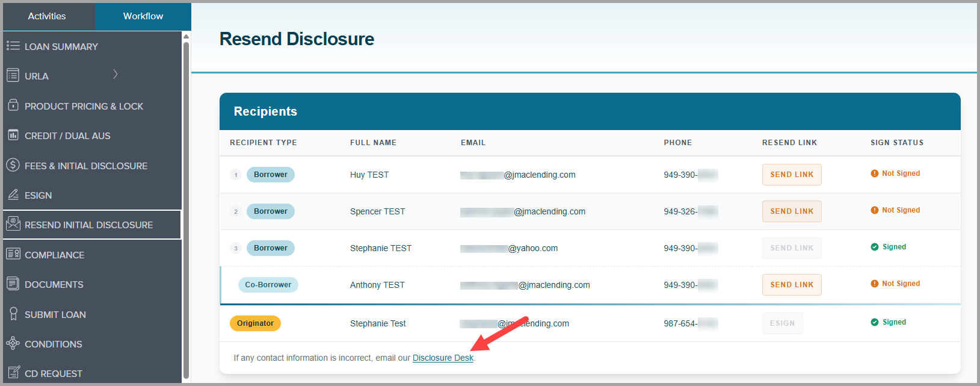The height and width of the screenshot is (386, 980).
Task: Click the Submit Loan icon
Action: pyautogui.click(x=13, y=314)
